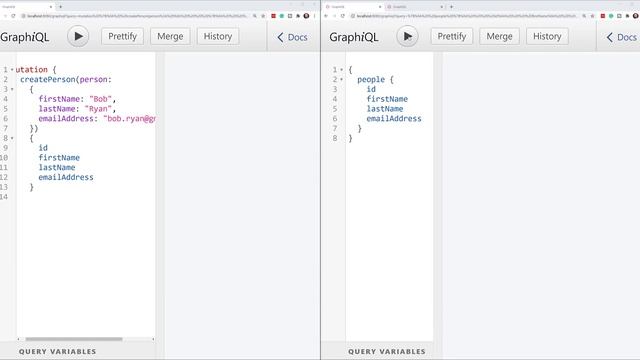640x360 pixels.
Task: Click zoom magnifier icon in right address bar
Action: pos(584,16)
